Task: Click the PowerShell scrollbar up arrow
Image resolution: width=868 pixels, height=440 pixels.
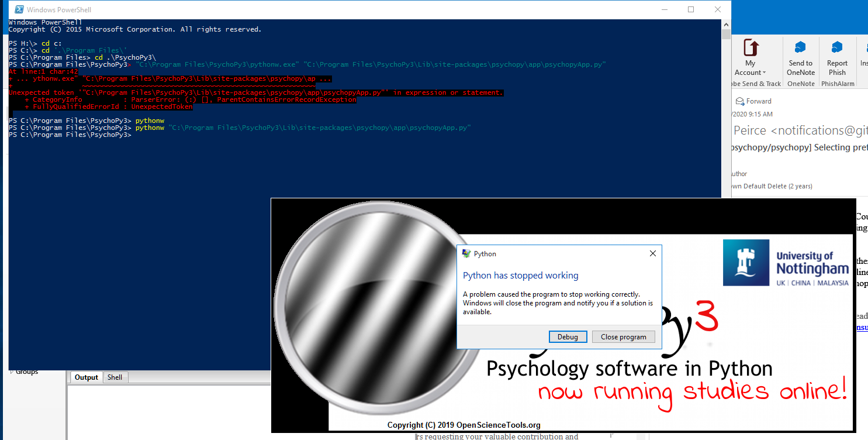Action: [726, 24]
